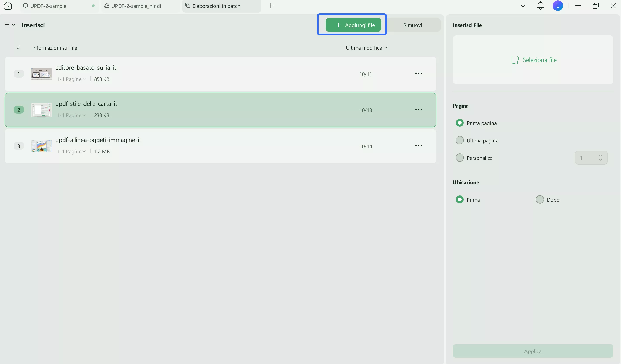Open more options for updf-stile-della-carta-it
This screenshot has width=621, height=364.
click(x=418, y=110)
